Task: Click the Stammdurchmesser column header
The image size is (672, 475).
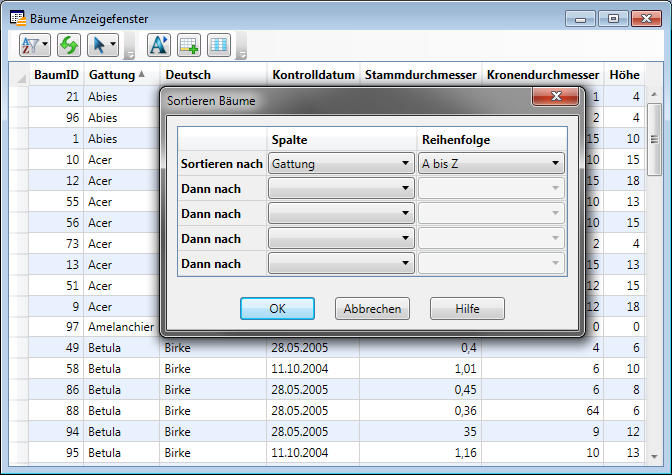Action: click(x=420, y=75)
